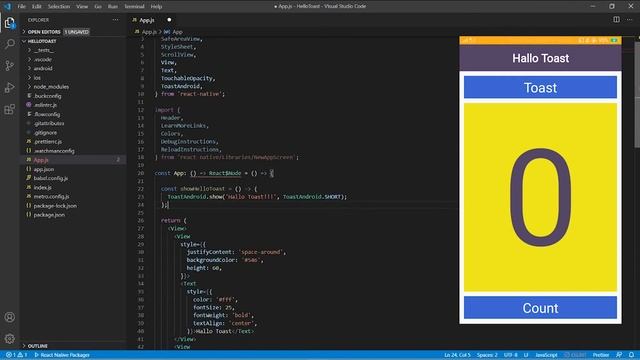Image resolution: width=640 pixels, height=360 pixels.
Task: Open the Terminal menu
Action: point(134,7)
